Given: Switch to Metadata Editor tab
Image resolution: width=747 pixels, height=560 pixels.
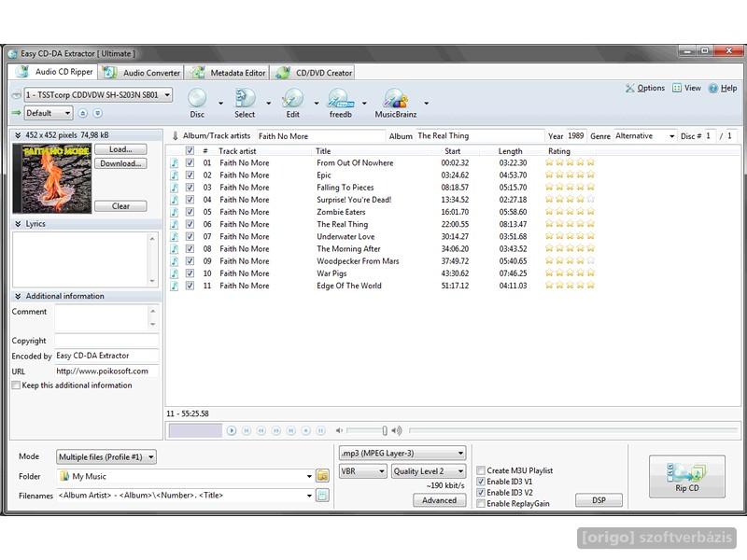Looking at the screenshot, I should tap(228, 73).
